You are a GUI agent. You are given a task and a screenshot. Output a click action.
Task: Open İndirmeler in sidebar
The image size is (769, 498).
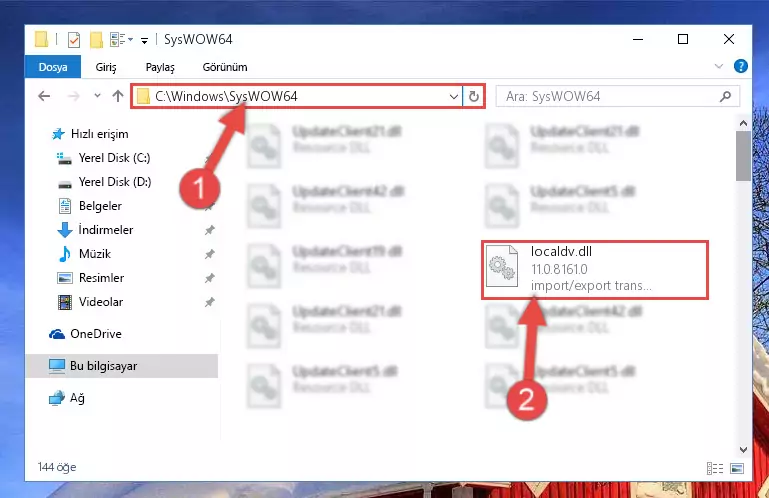[105, 230]
